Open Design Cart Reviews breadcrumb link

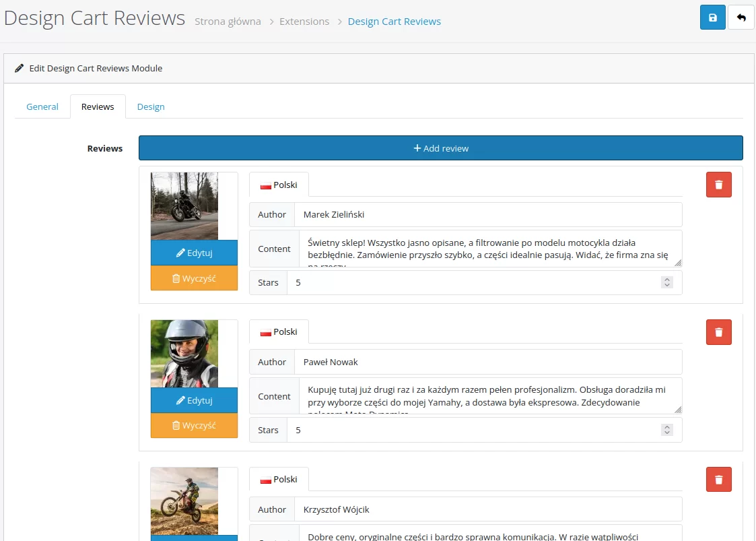pyautogui.click(x=394, y=22)
